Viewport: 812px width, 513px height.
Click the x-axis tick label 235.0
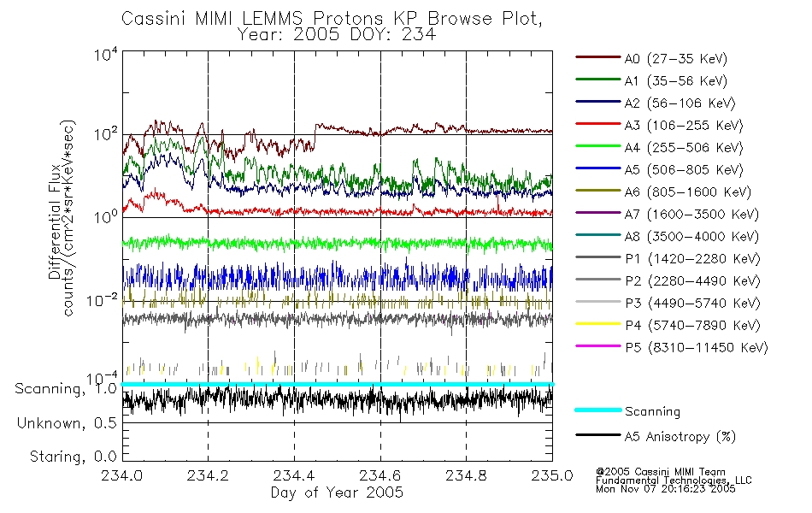pyautogui.click(x=552, y=475)
